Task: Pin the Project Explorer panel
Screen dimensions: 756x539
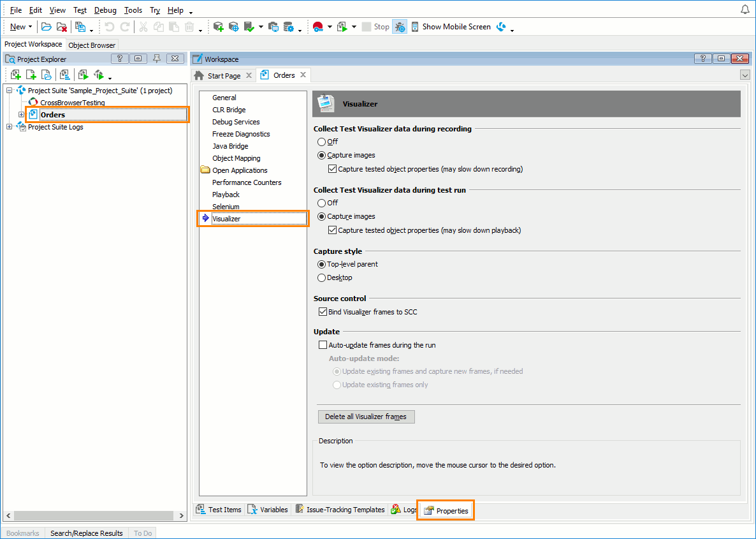Action: tap(156, 59)
